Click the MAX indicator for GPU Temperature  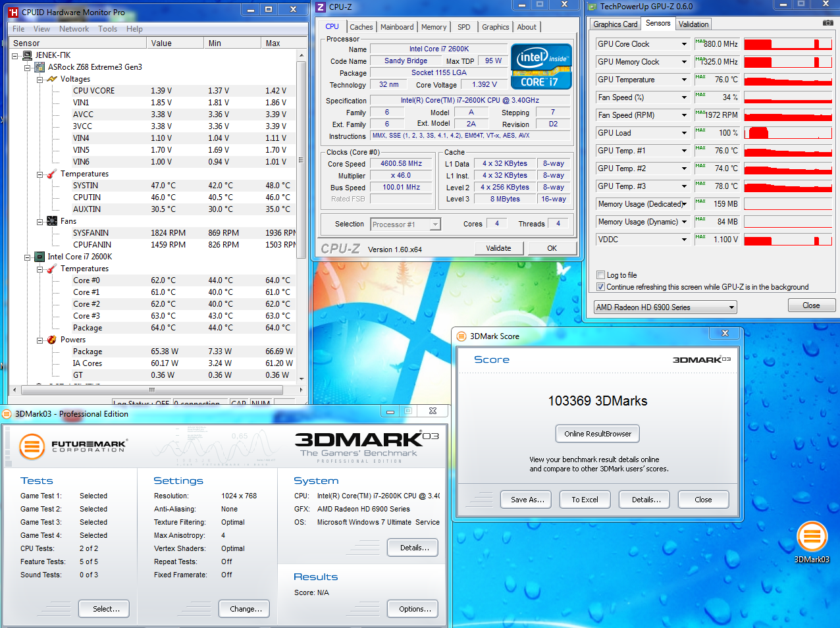700,77
